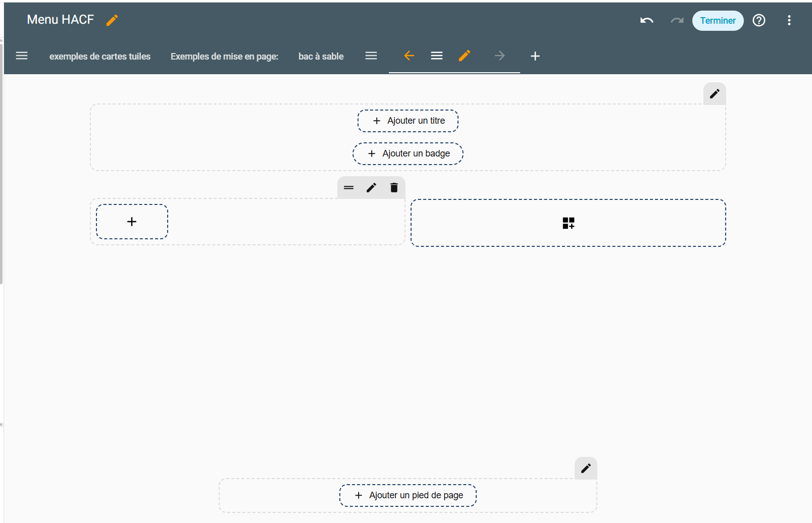Screen dimensions: 812x523
Task: Edit the section using its pencil icon
Action: pos(371,188)
